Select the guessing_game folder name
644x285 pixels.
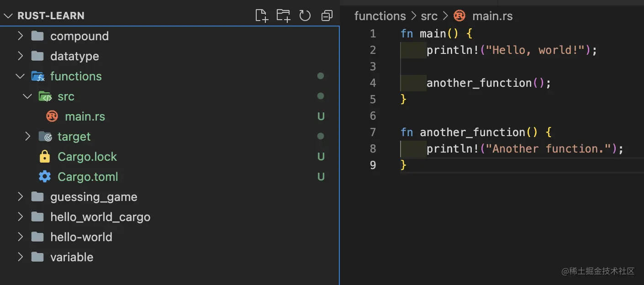pos(94,197)
